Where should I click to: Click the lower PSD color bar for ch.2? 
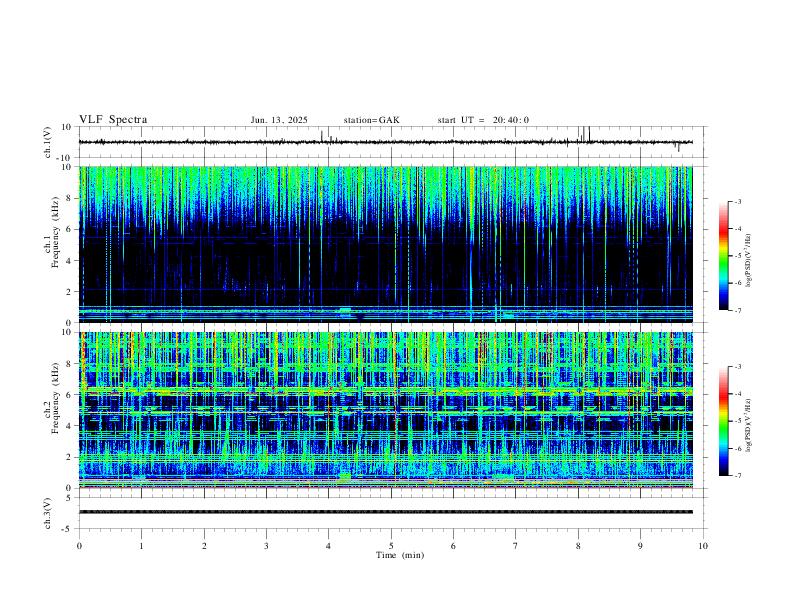pyautogui.click(x=723, y=421)
